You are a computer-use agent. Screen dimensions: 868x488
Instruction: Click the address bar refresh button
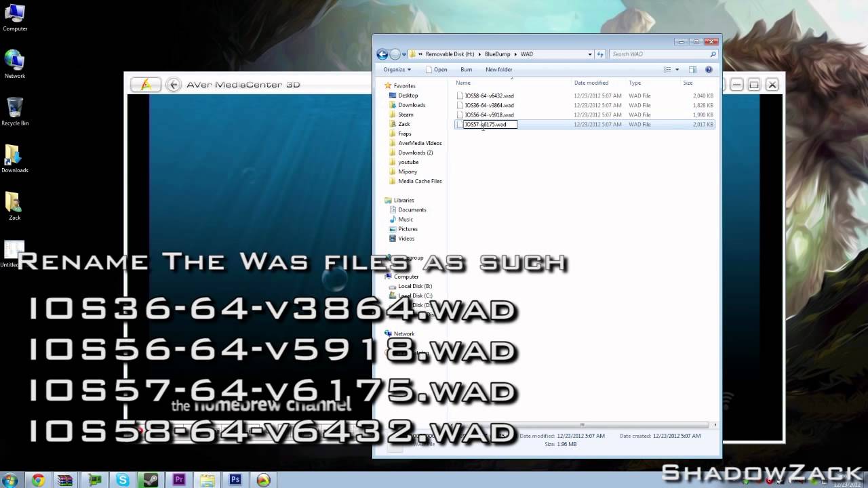(x=600, y=54)
